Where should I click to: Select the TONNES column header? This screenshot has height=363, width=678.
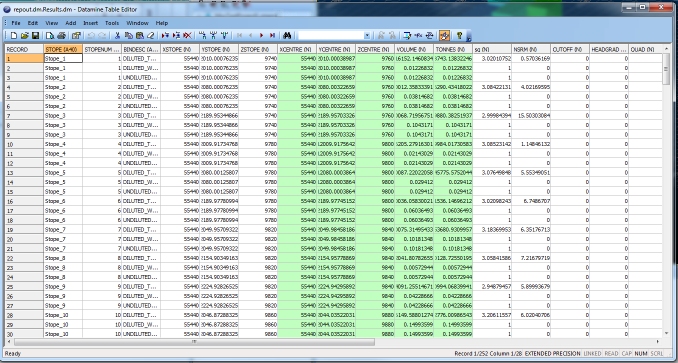click(453, 49)
